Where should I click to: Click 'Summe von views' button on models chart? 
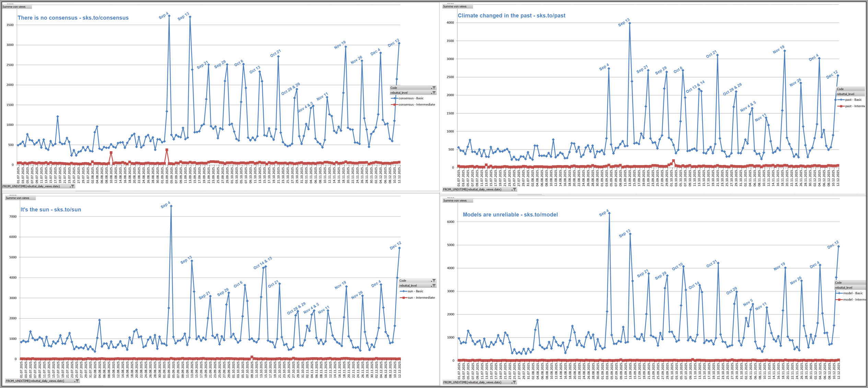pos(457,200)
